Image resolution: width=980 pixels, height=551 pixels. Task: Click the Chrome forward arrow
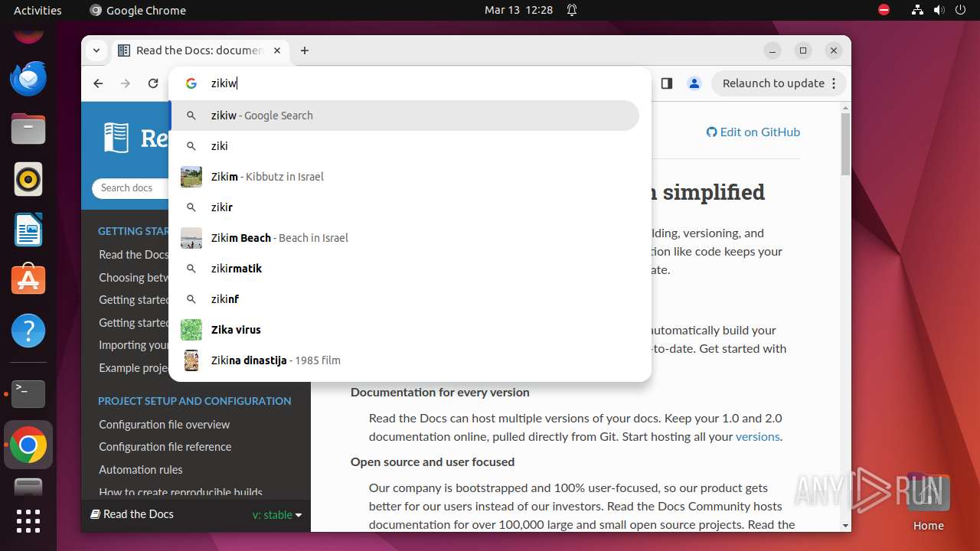pos(126,83)
